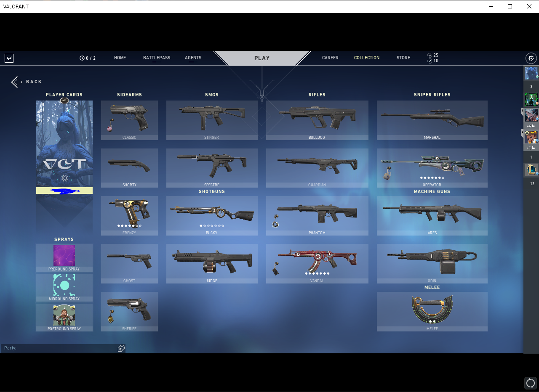
Task: Open the Bulldog rifle card
Action: 317,120
